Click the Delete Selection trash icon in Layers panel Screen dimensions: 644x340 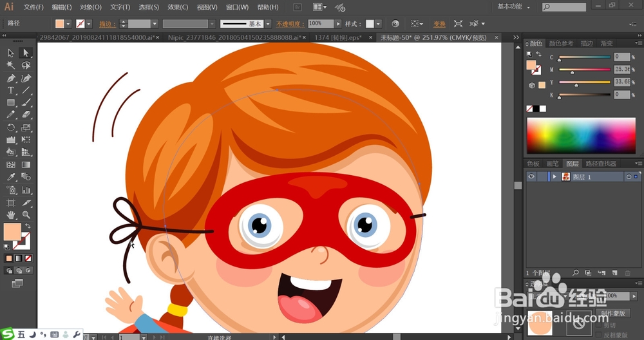click(627, 272)
